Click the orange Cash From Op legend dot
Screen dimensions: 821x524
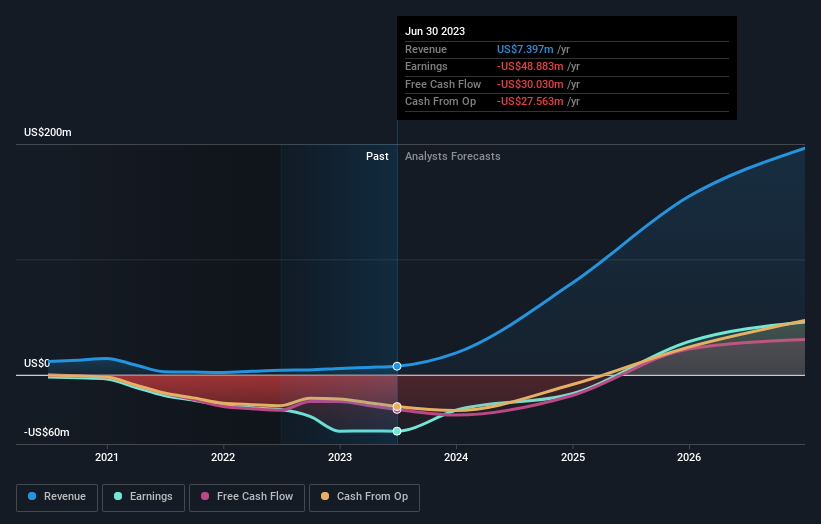[325, 496]
